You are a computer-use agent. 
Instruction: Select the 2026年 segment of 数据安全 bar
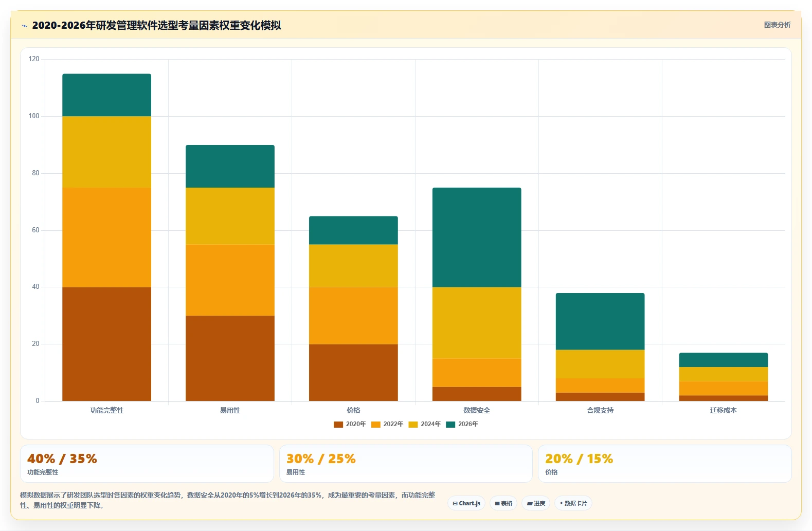[477, 237]
